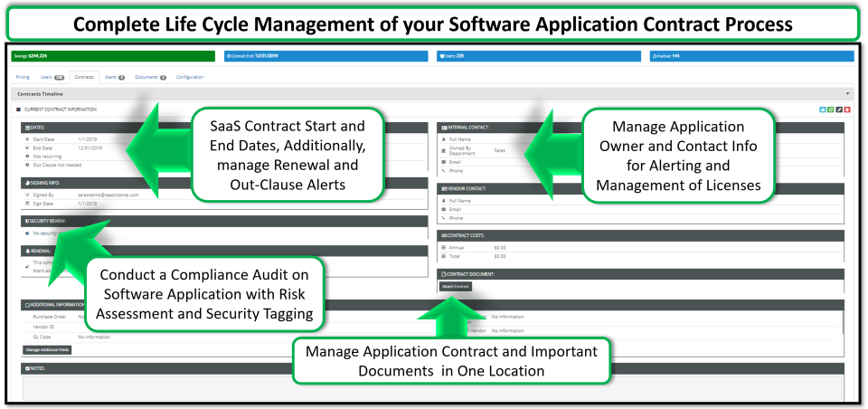Click the envelope icon beside Internal Contact Email
868x409 pixels.
pos(443,162)
